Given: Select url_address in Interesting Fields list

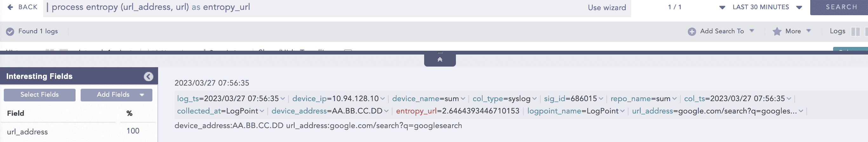Looking at the screenshot, I should [x=27, y=132].
